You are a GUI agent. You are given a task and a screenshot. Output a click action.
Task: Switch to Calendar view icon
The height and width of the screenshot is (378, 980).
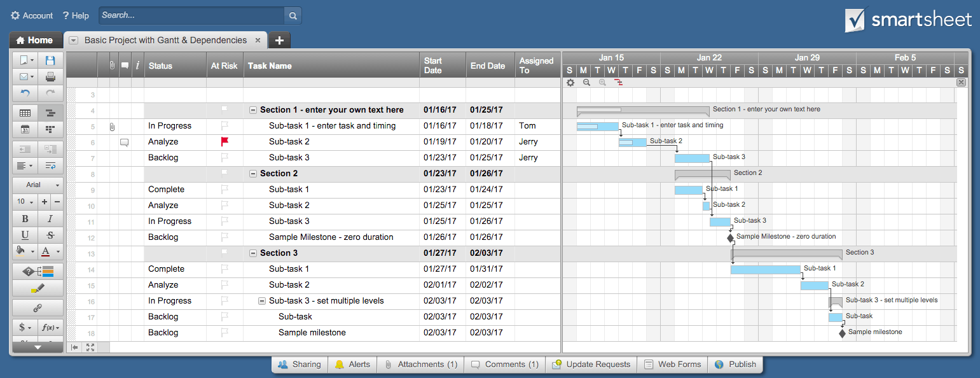(x=25, y=129)
